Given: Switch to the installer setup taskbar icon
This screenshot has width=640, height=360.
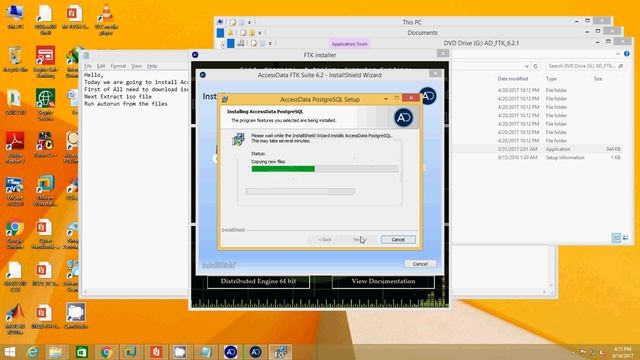Looking at the screenshot, I should (x=280, y=352).
